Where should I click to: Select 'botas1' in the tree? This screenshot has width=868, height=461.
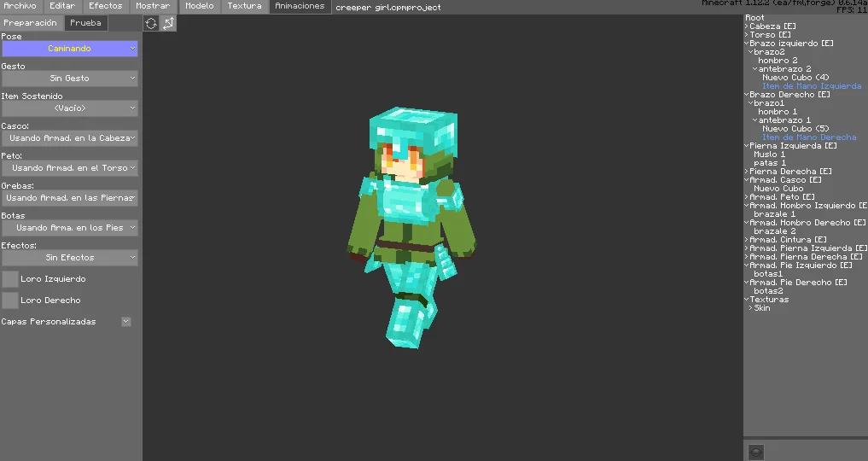[768, 274]
